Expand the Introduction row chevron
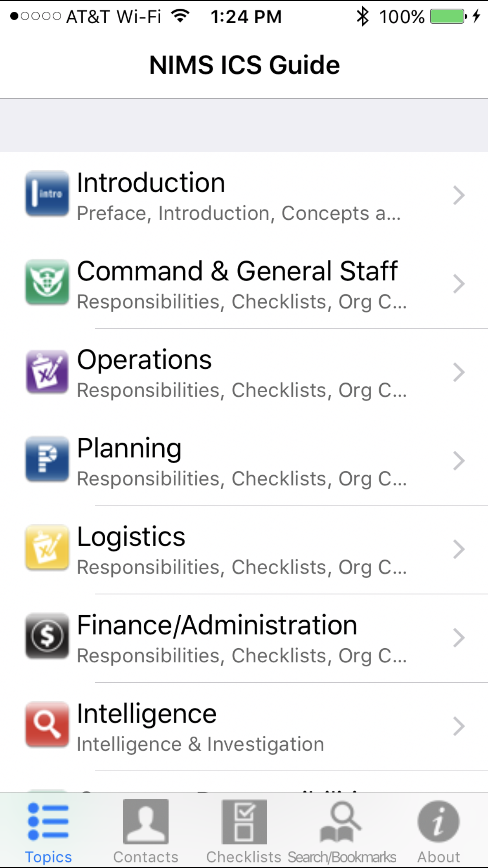This screenshot has width=488, height=868. coord(459,195)
